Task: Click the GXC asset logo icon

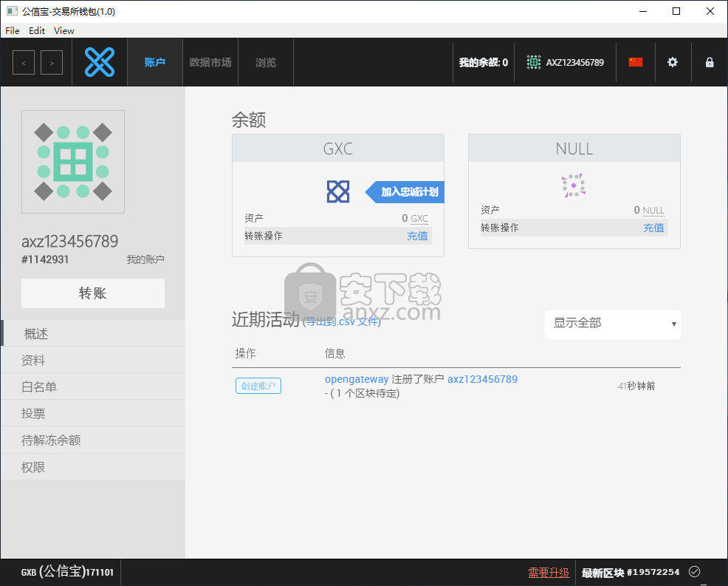Action: click(x=338, y=191)
